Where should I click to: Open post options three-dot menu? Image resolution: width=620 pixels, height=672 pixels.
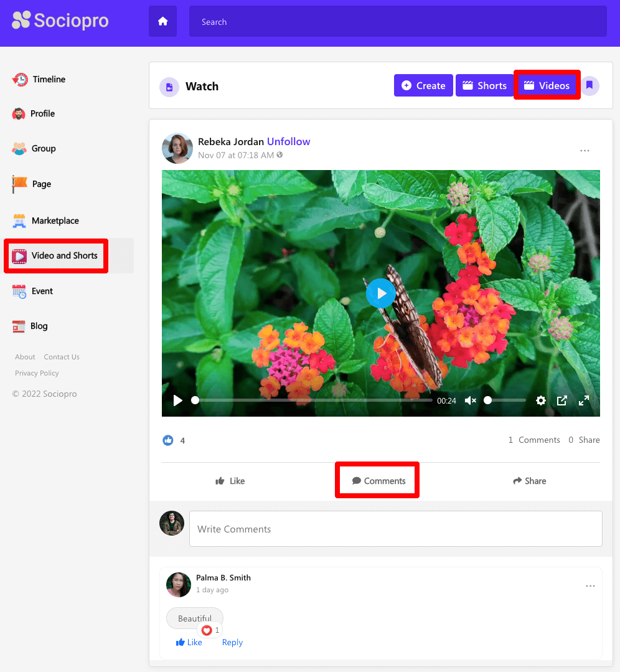coord(585,151)
